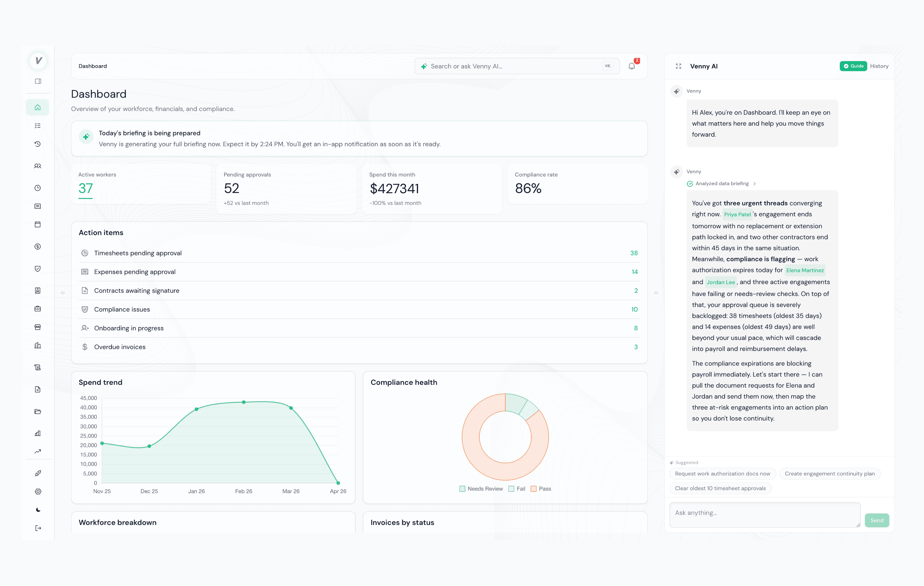The image size is (924, 586).
Task: Open the integrations plug icon in sidebar
Action: (38, 473)
